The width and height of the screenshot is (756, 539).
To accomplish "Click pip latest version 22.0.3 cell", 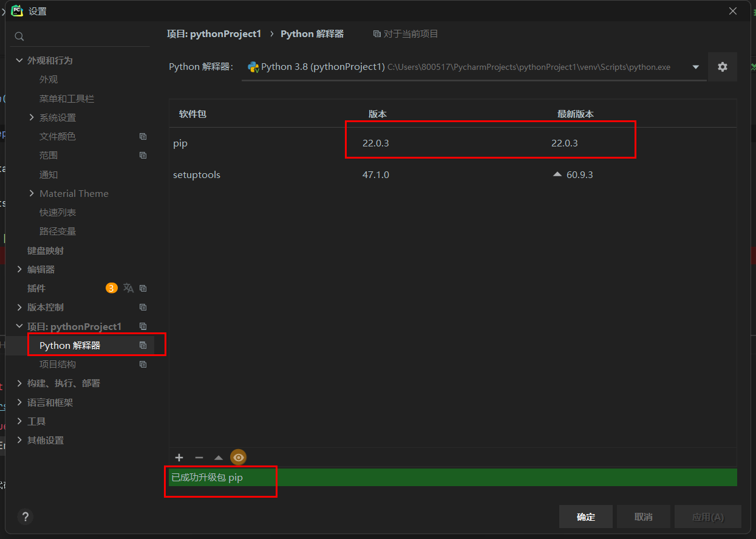I will [x=565, y=143].
